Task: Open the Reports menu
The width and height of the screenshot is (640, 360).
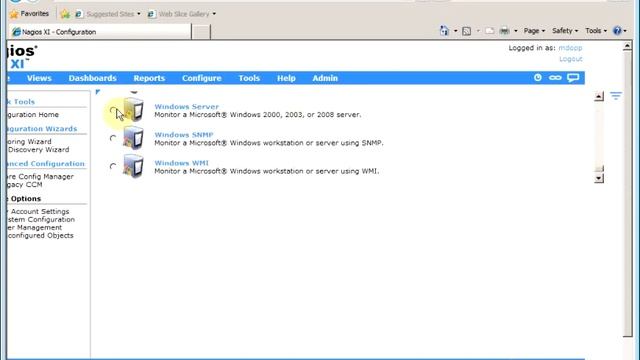Action: click(149, 78)
